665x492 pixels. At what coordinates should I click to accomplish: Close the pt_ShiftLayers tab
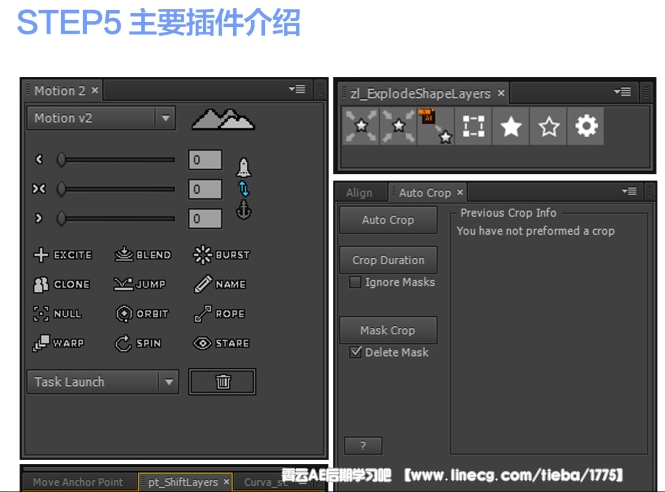[226, 482]
